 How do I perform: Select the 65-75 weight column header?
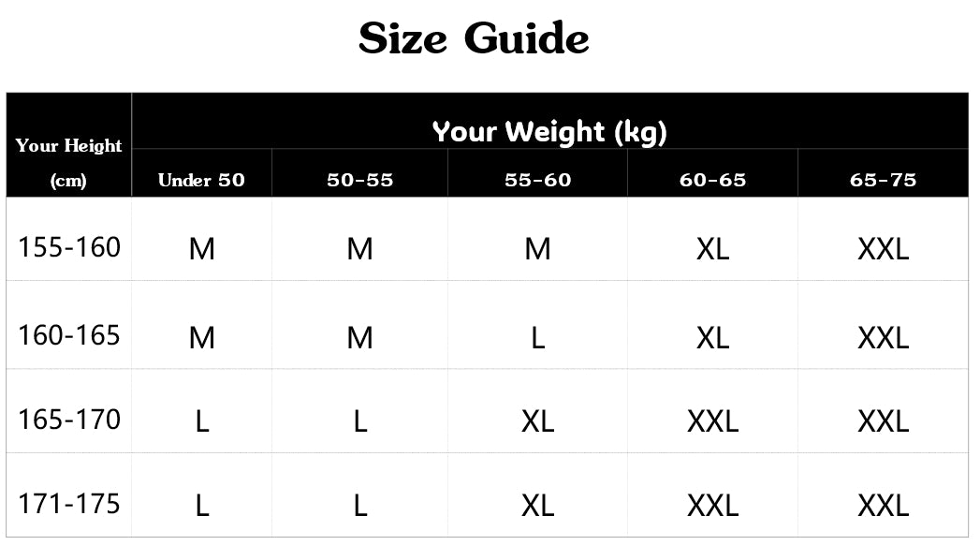pyautogui.click(x=883, y=180)
